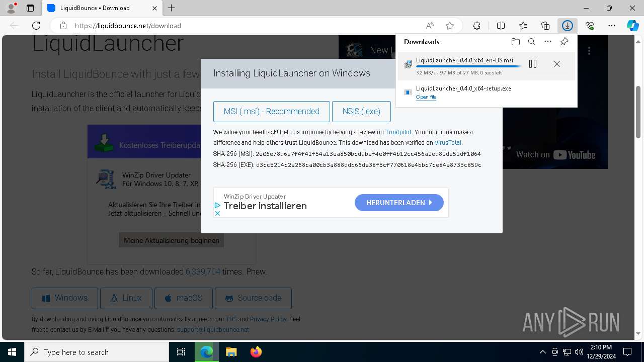Click the Windows download button

(65, 298)
